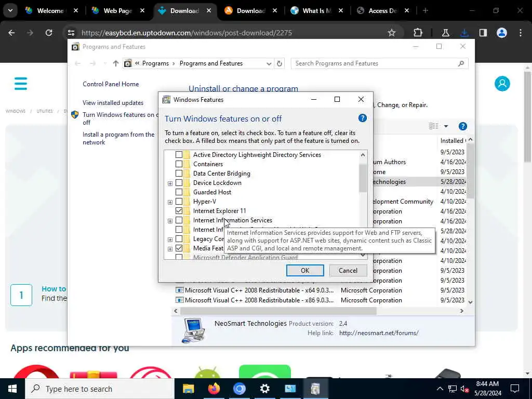Open File Explorer from taskbar

[x=188, y=389]
